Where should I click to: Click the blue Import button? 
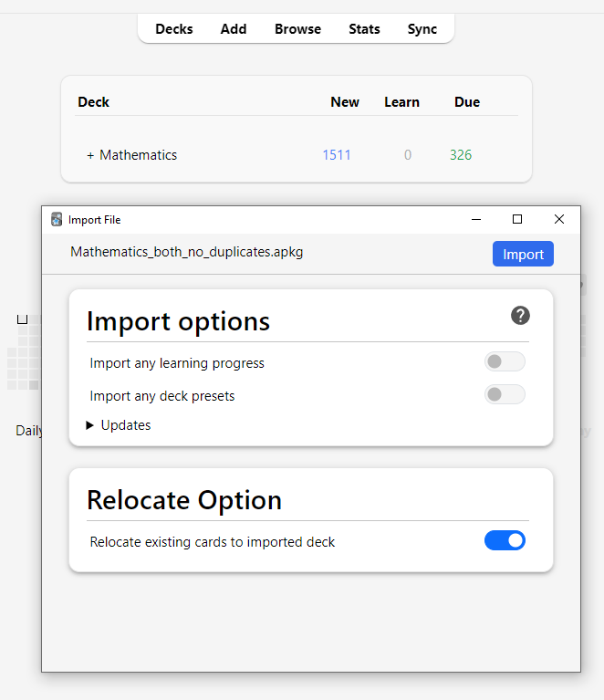point(523,255)
